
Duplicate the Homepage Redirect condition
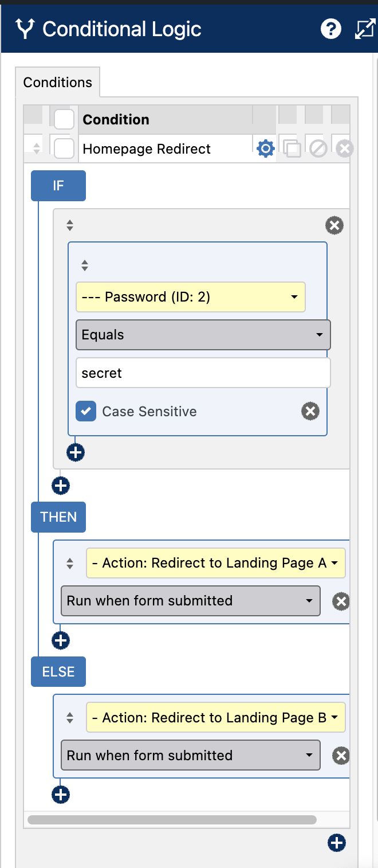[292, 148]
